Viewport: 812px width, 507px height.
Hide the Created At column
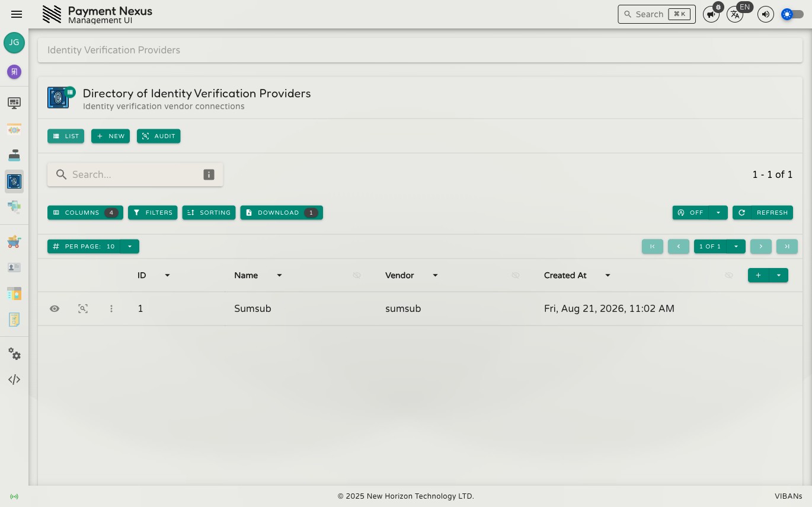(729, 275)
